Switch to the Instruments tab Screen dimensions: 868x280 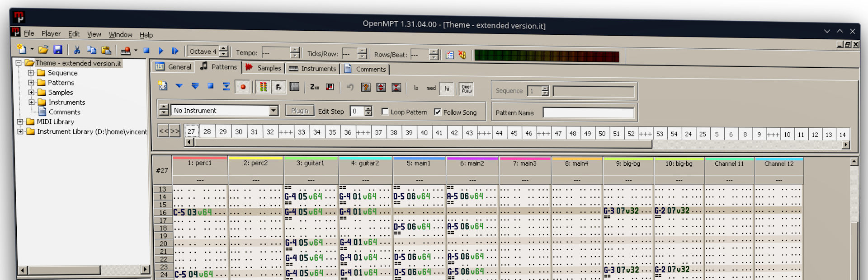(313, 69)
